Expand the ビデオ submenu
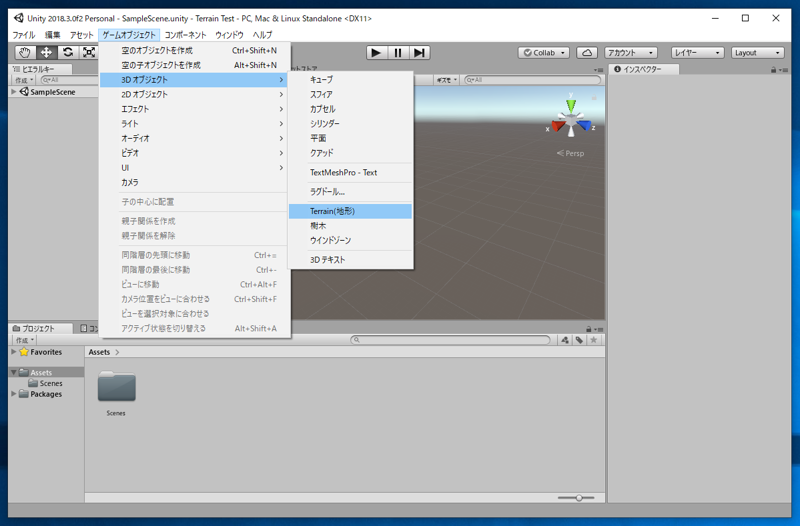800x526 pixels. (x=195, y=153)
